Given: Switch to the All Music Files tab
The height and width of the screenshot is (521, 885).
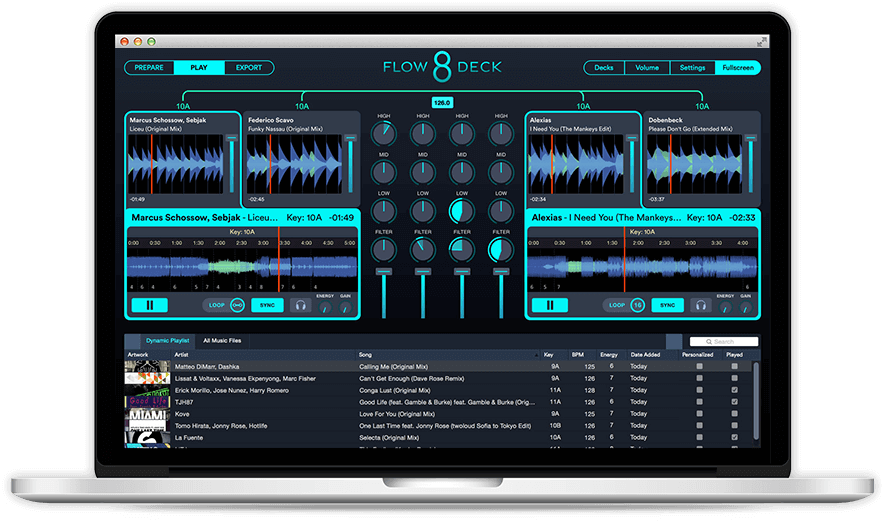Looking at the screenshot, I should [222, 340].
